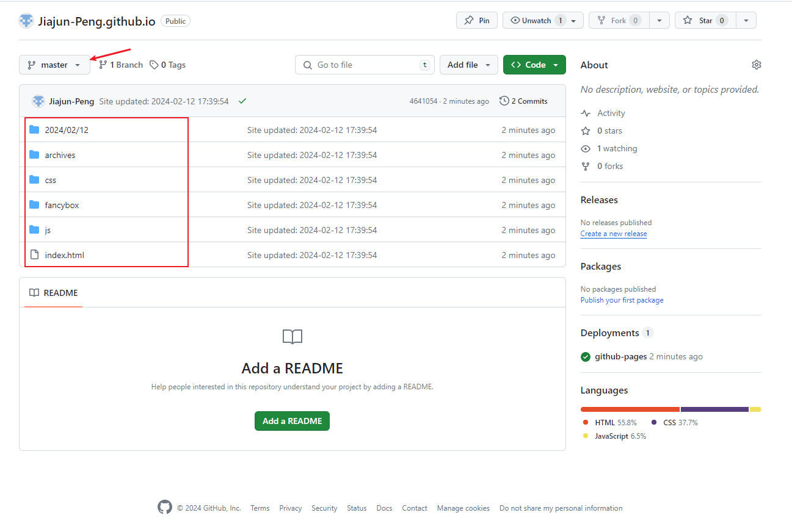This screenshot has width=792, height=532.
Task: Click Do not share my personal information
Action: point(561,508)
